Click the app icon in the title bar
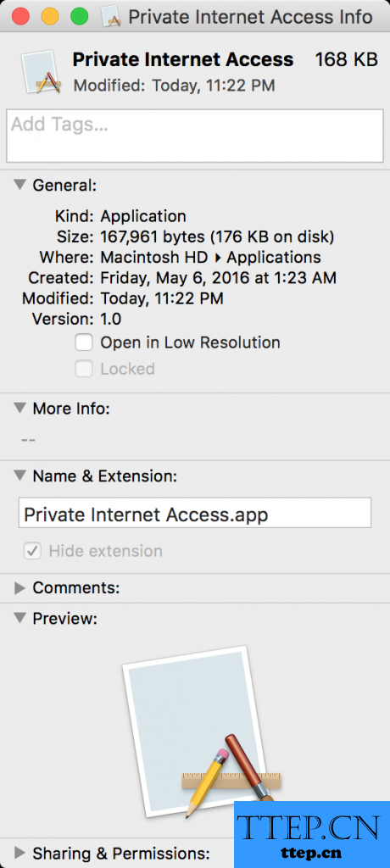The height and width of the screenshot is (868, 390). [x=112, y=17]
